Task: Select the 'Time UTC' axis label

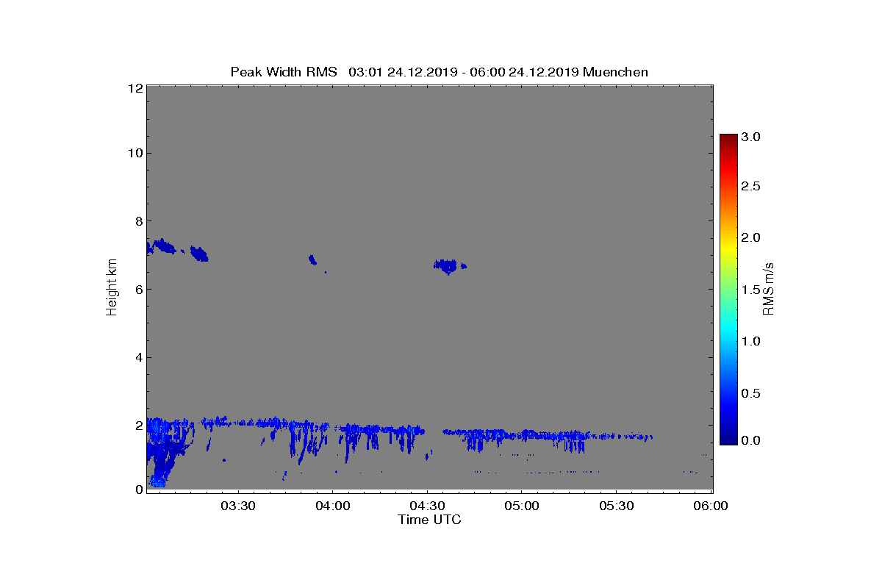Action: tap(430, 520)
